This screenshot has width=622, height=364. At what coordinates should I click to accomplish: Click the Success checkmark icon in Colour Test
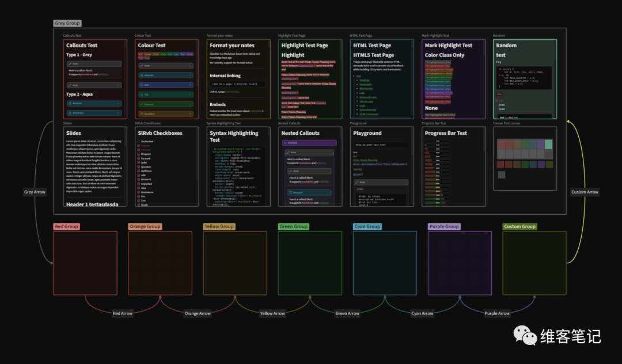coord(142,104)
